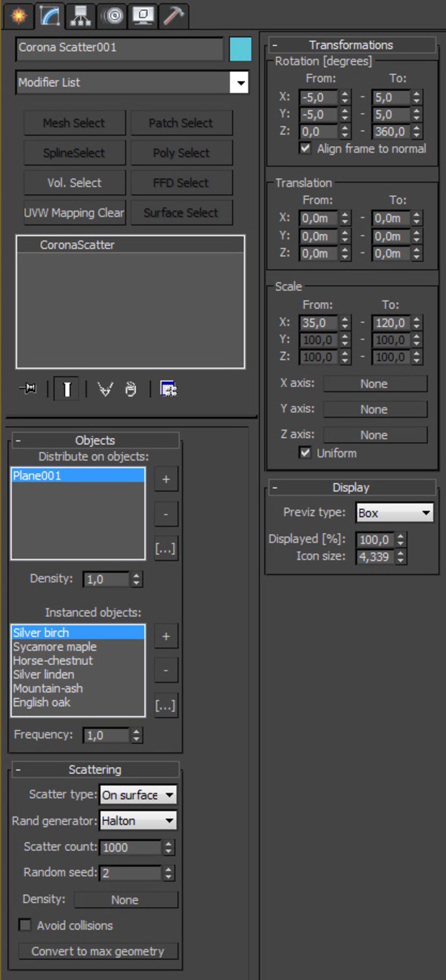This screenshot has height=980, width=446.
Task: Adjust Rotation X From spinner
Action: pyautogui.click(x=345, y=97)
